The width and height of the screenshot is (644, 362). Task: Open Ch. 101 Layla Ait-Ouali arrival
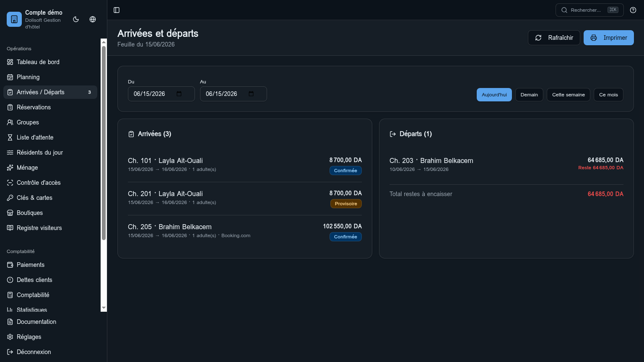pyautogui.click(x=245, y=165)
